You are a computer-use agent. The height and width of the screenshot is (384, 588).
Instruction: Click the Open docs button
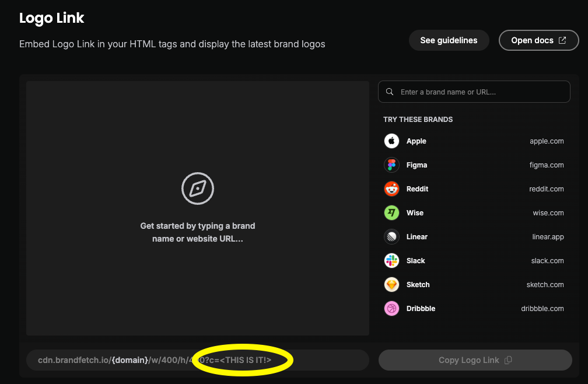point(538,40)
